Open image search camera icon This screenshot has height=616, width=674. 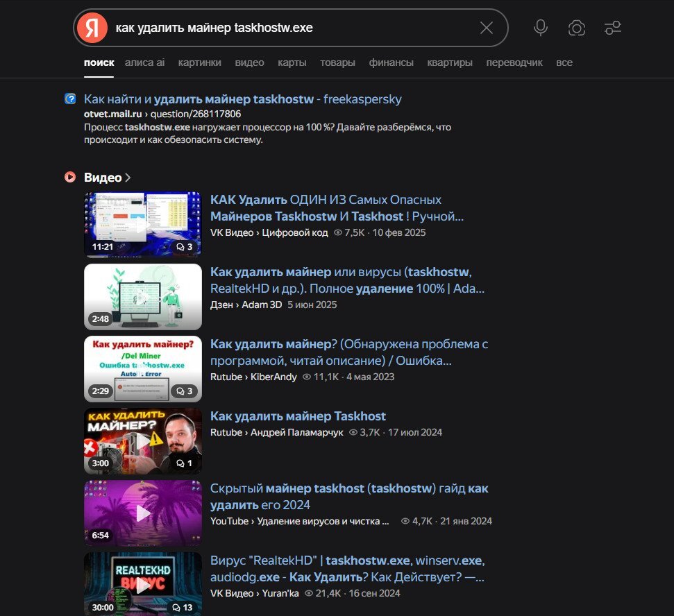(576, 28)
